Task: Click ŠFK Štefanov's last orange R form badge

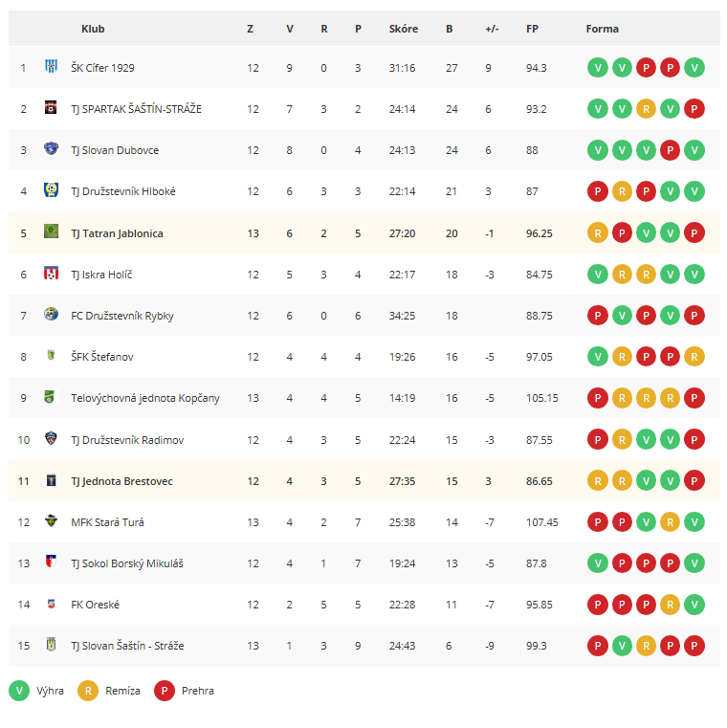Action: click(694, 357)
